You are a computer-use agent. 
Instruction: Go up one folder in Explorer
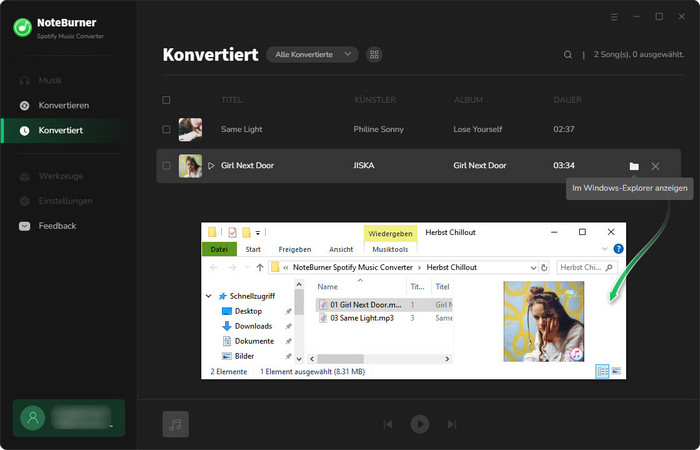coord(260,267)
